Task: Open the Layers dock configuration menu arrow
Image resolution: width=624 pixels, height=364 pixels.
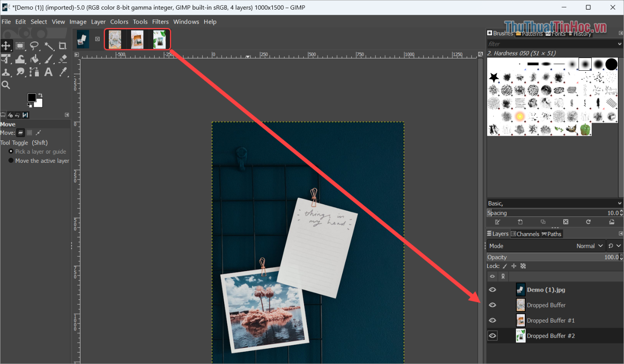Action: click(x=621, y=234)
